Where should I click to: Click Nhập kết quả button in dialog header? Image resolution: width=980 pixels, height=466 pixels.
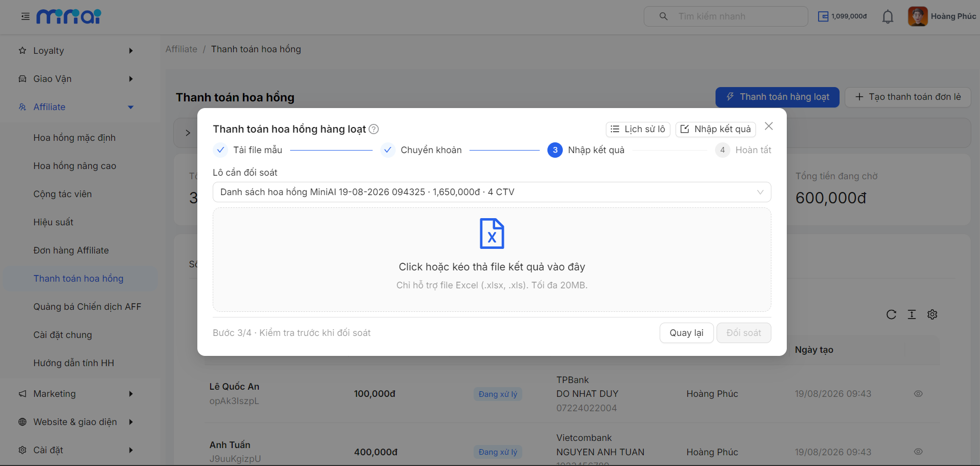716,129
